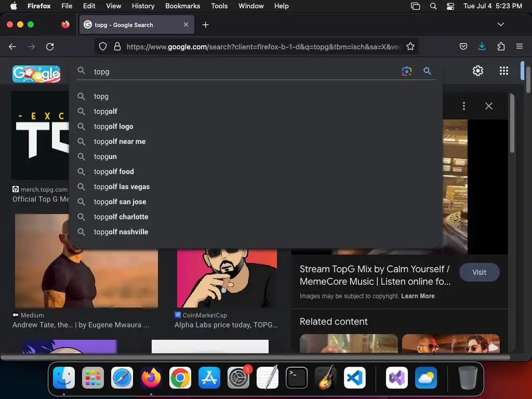Open Google Chrome from the dock

click(180, 378)
